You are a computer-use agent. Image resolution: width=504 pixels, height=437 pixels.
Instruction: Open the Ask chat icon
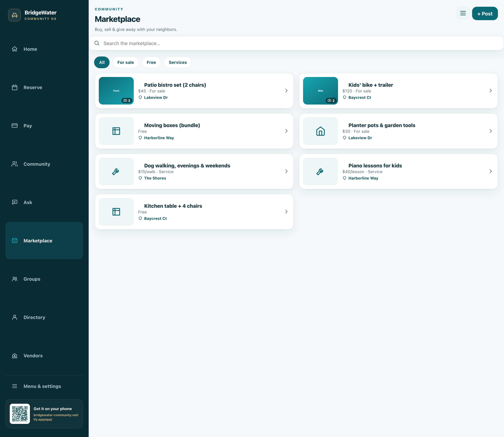point(15,202)
